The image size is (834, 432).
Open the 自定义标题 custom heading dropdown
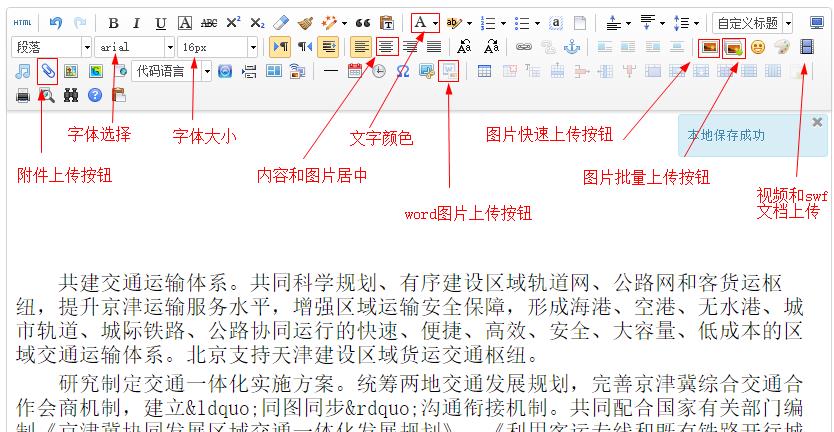point(788,23)
